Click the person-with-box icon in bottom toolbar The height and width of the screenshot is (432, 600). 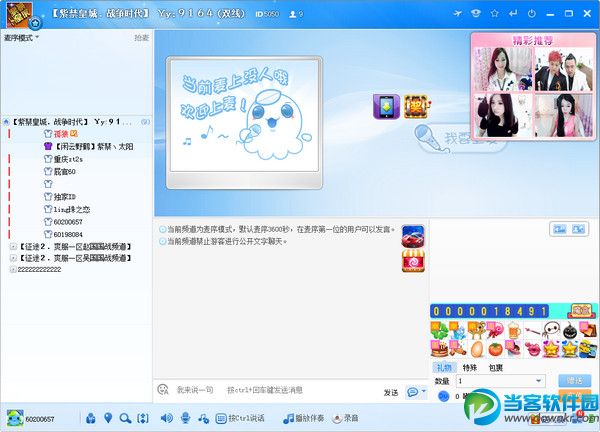coord(91,419)
